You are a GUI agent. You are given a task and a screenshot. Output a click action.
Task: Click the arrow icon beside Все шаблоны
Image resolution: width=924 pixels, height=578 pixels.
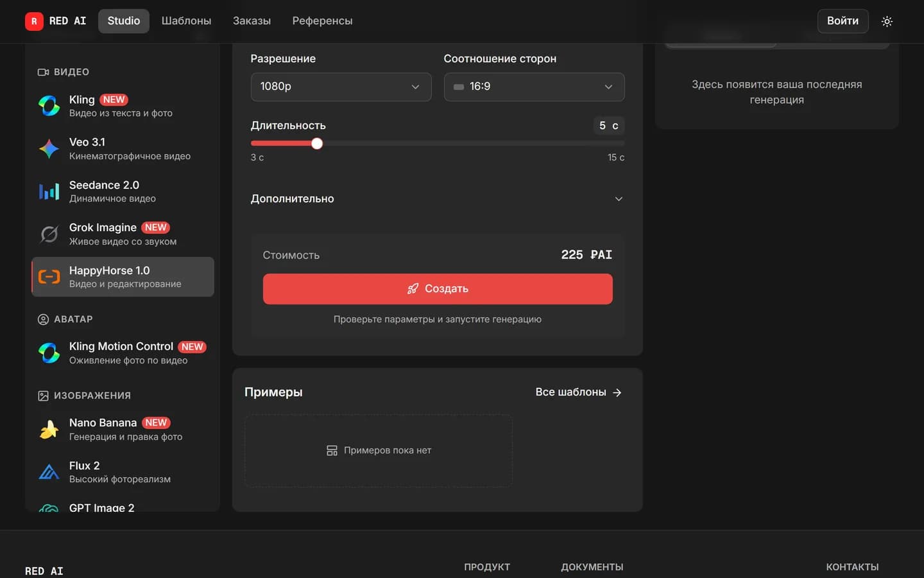(617, 392)
